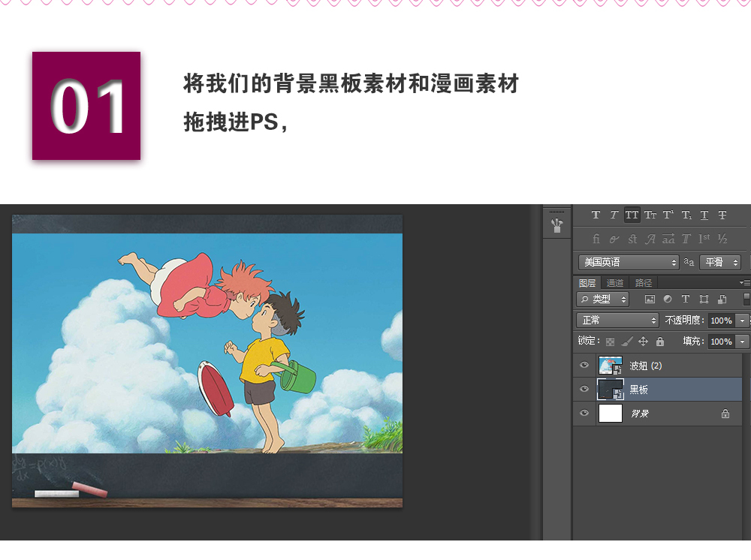Viewport: 751px width, 560px height.
Task: Toggle All Caps text style
Action: click(x=632, y=215)
